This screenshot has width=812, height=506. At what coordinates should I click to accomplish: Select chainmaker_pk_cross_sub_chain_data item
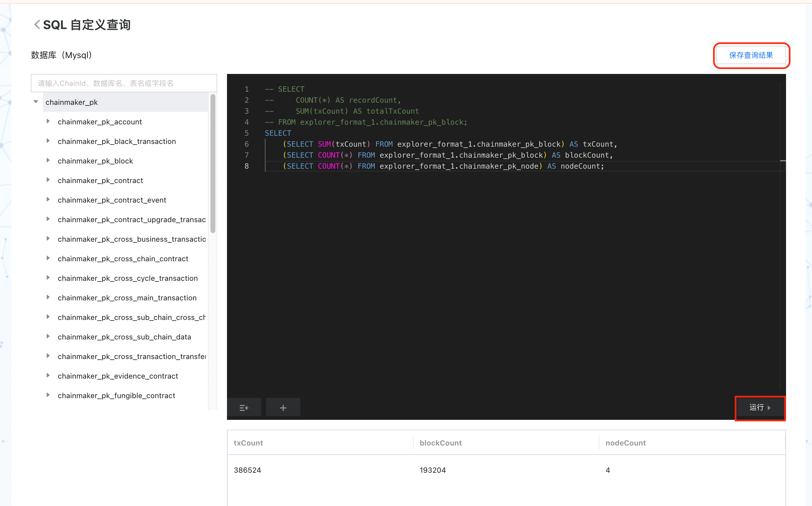point(124,337)
